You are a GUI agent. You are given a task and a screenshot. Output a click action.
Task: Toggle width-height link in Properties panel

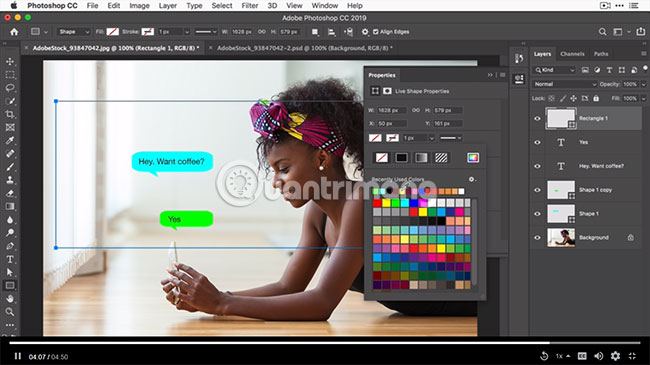[416, 110]
